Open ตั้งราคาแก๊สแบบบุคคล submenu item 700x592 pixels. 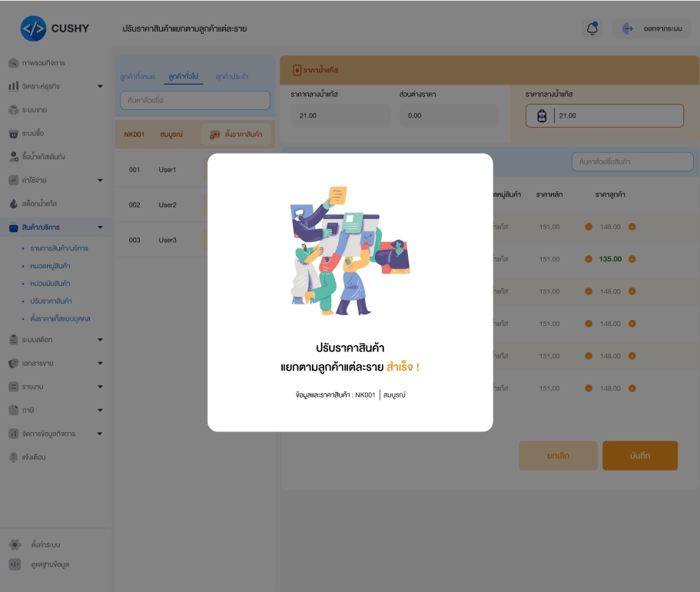[x=60, y=318]
